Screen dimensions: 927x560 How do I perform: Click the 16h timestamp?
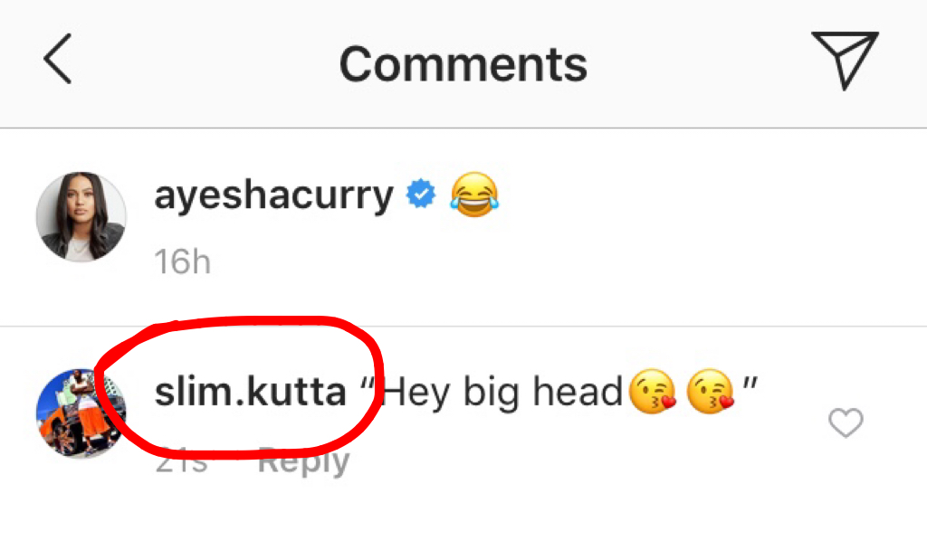click(x=182, y=261)
